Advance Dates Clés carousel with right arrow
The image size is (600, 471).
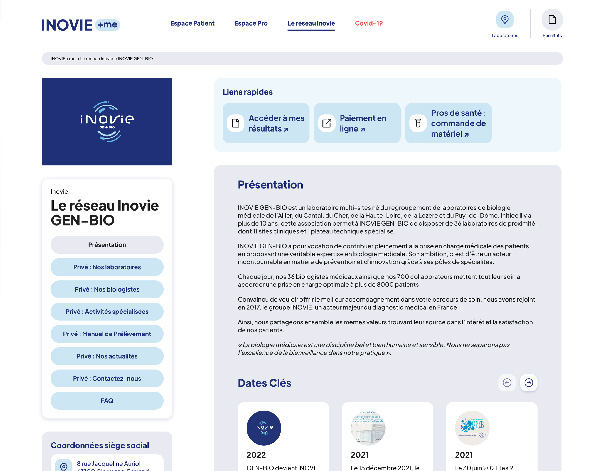click(529, 382)
